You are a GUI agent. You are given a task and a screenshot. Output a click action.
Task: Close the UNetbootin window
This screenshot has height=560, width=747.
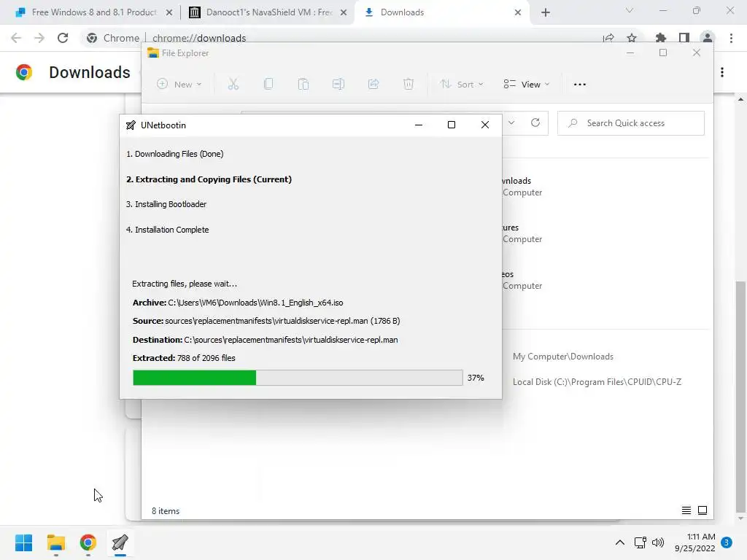tap(485, 125)
